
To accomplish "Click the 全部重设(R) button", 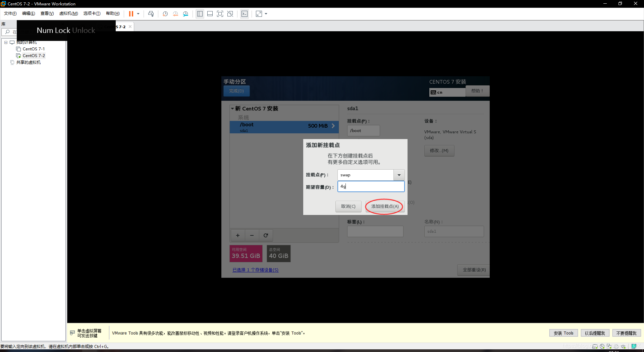I will pos(474,270).
